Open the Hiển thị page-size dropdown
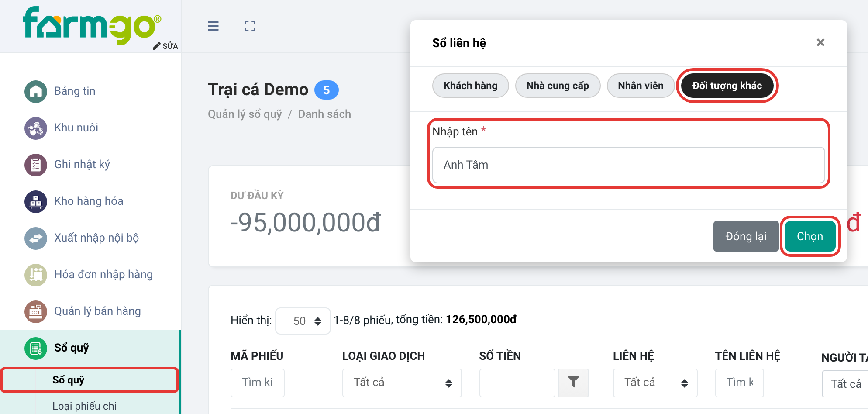 (303, 321)
